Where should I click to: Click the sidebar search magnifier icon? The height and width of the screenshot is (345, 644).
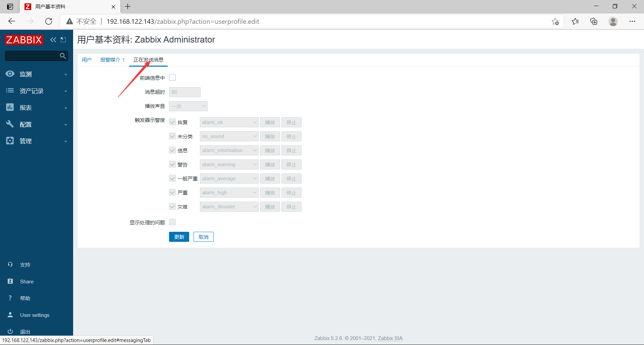(63, 56)
